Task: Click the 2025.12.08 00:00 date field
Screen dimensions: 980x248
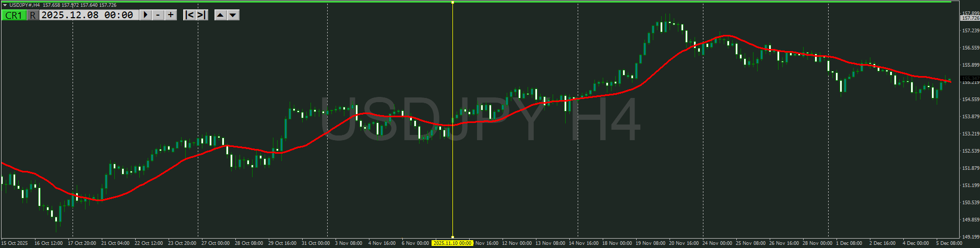Action: [87, 15]
